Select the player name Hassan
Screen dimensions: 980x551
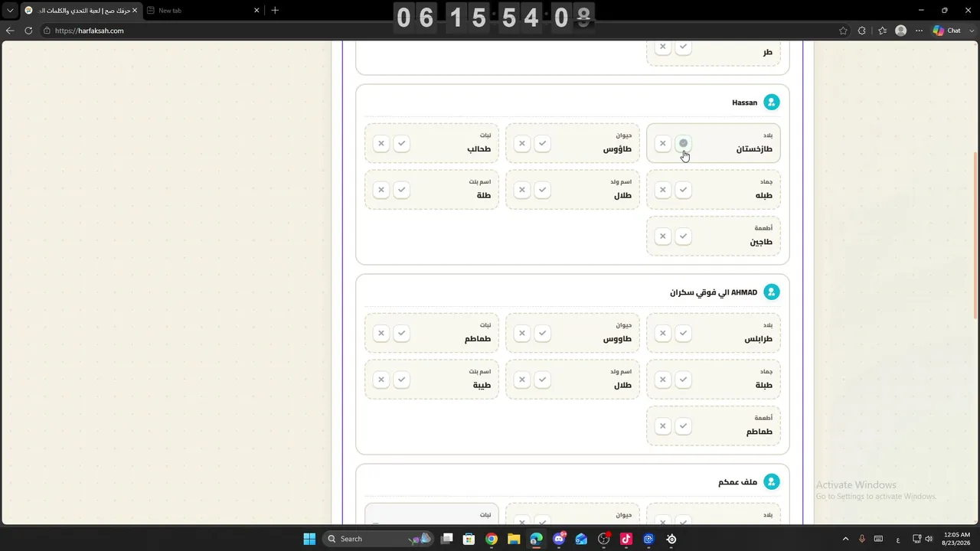tap(744, 103)
